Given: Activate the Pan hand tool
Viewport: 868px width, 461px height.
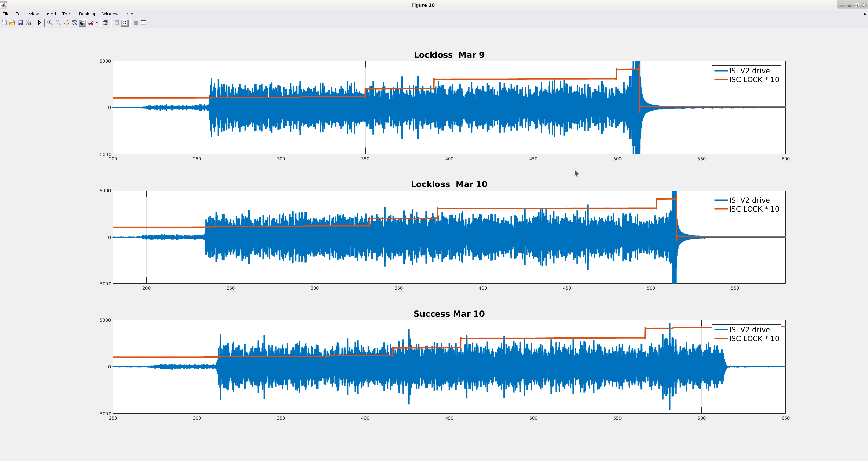Looking at the screenshot, I should (66, 23).
